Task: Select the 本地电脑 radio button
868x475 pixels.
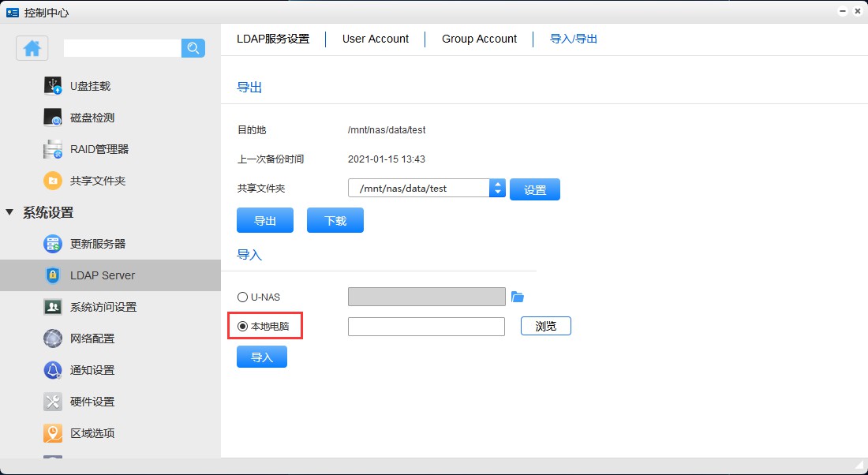Action: coord(243,326)
